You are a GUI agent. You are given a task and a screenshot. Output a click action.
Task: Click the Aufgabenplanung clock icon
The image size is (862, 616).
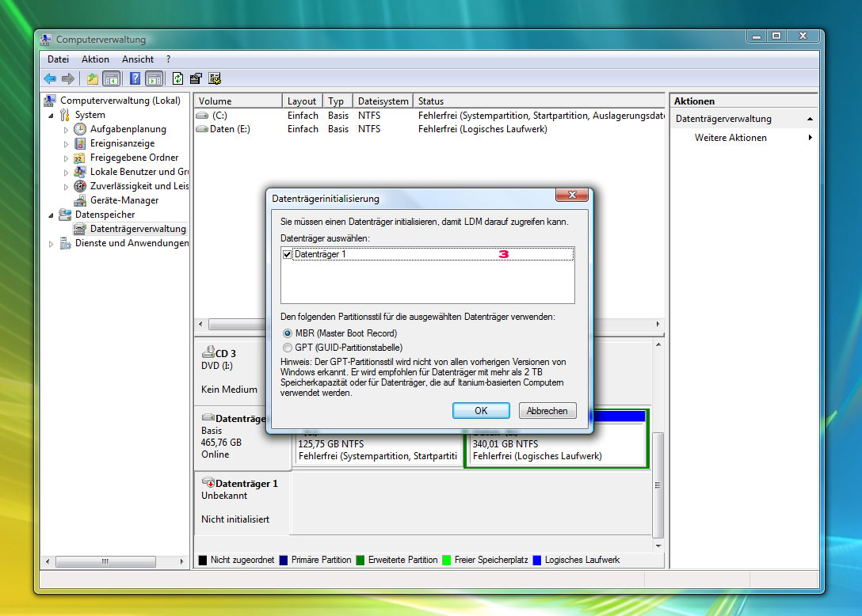click(x=80, y=129)
